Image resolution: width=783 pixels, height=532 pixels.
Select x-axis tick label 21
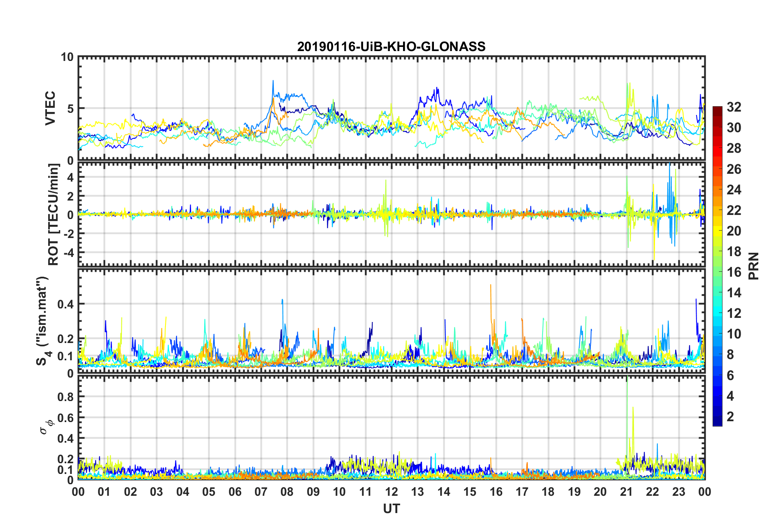(627, 492)
